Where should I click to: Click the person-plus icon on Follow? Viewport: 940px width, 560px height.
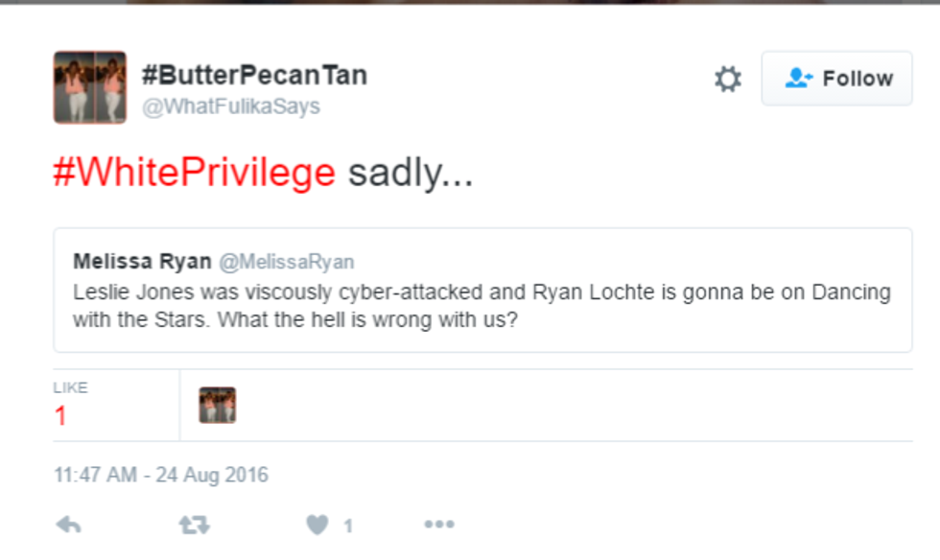pos(798,79)
